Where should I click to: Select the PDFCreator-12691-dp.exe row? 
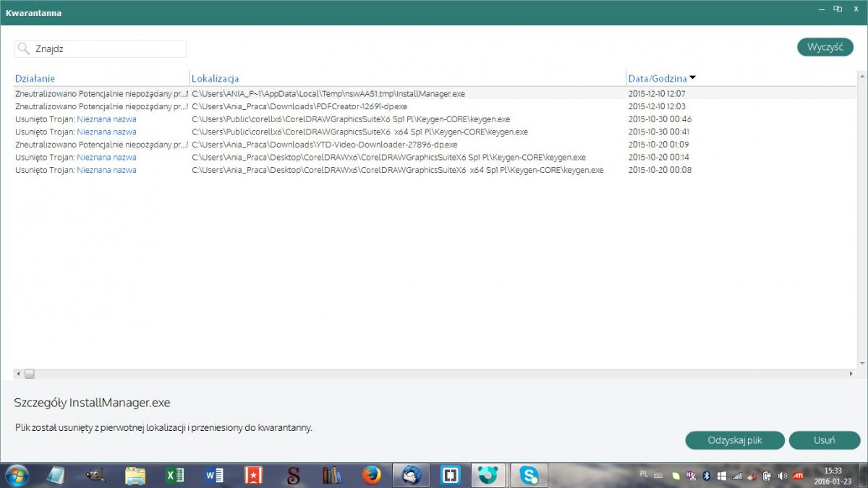(435, 106)
